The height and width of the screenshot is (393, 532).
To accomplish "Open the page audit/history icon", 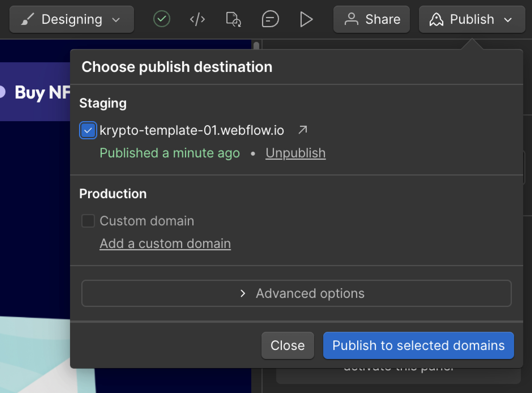I will click(x=233, y=19).
